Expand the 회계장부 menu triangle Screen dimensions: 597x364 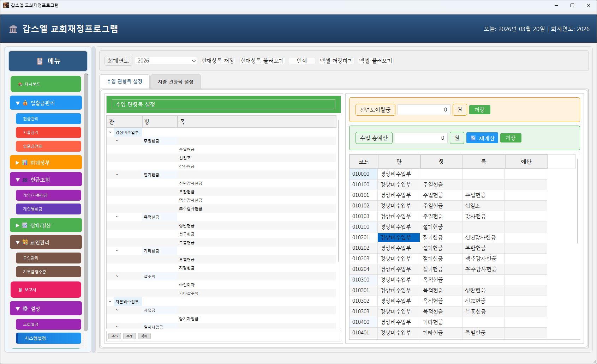[17, 163]
